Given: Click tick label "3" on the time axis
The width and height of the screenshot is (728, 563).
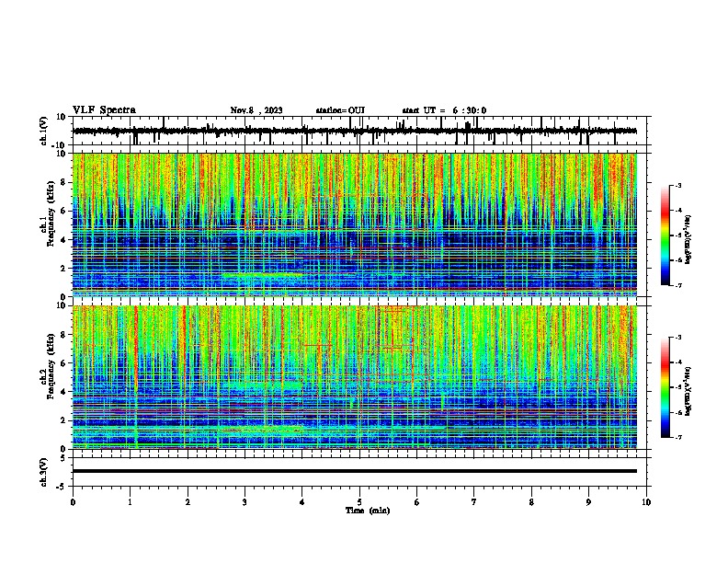Looking at the screenshot, I should pos(245,502).
